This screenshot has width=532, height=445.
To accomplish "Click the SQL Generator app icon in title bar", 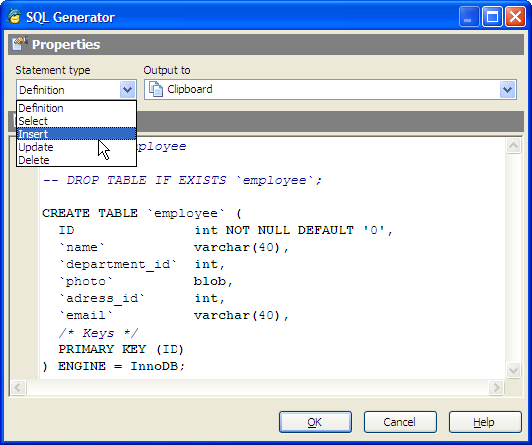I will (14, 17).
